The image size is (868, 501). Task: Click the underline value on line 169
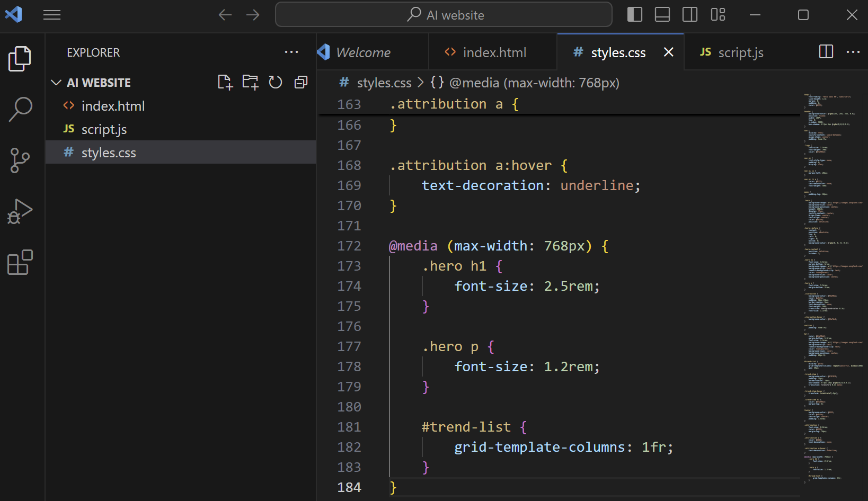click(597, 185)
